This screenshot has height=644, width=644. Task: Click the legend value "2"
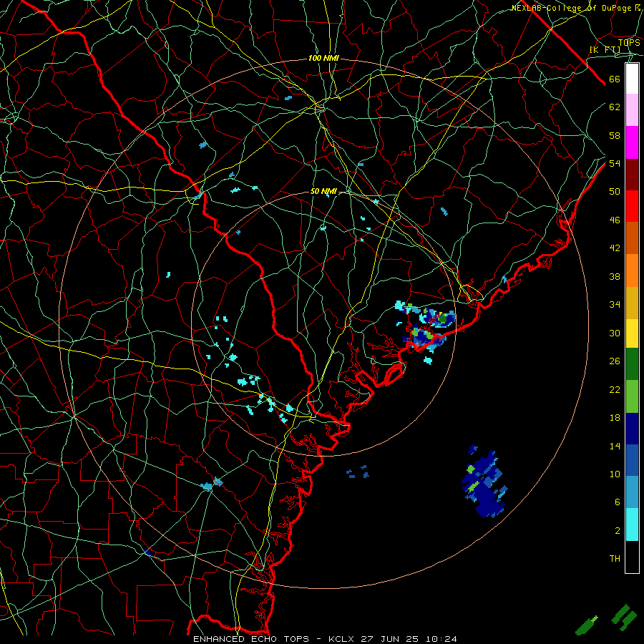pyautogui.click(x=618, y=531)
